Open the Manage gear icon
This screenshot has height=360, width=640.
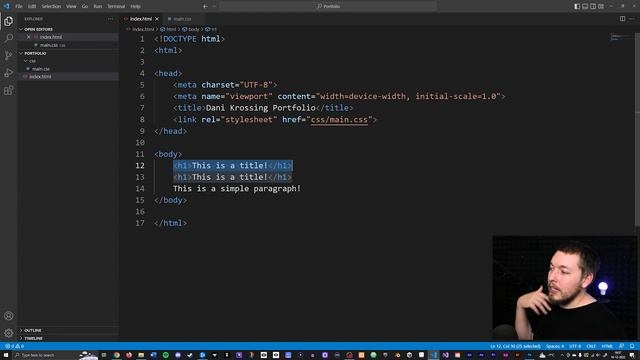click(9, 333)
